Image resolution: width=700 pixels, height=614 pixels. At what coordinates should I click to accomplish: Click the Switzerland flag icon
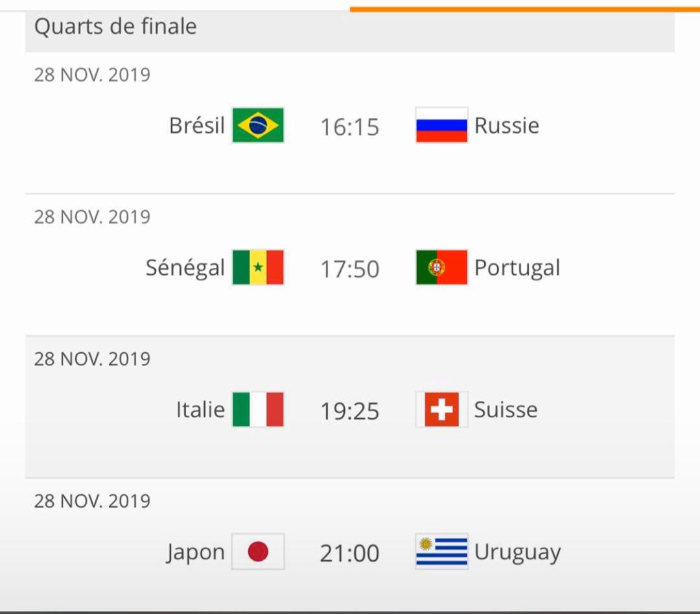[441, 409]
